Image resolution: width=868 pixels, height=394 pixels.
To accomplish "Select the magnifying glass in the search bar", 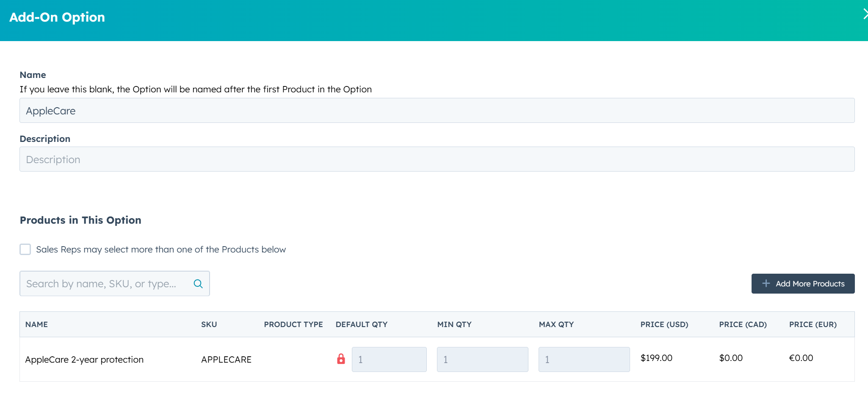I will coord(198,283).
